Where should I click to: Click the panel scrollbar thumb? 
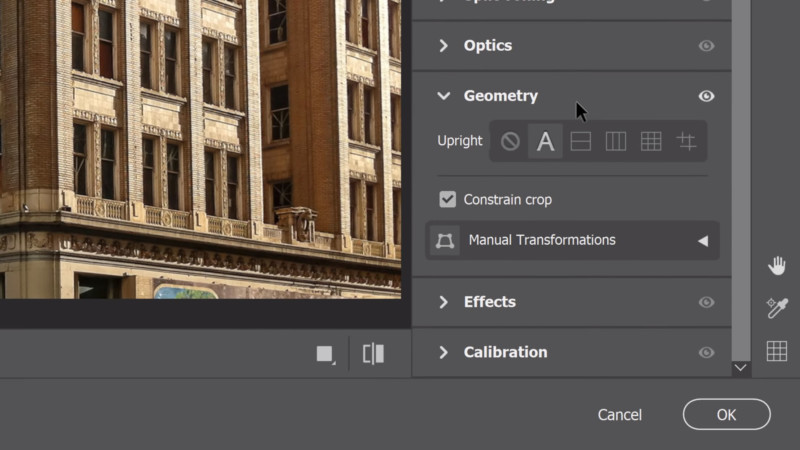point(741,180)
